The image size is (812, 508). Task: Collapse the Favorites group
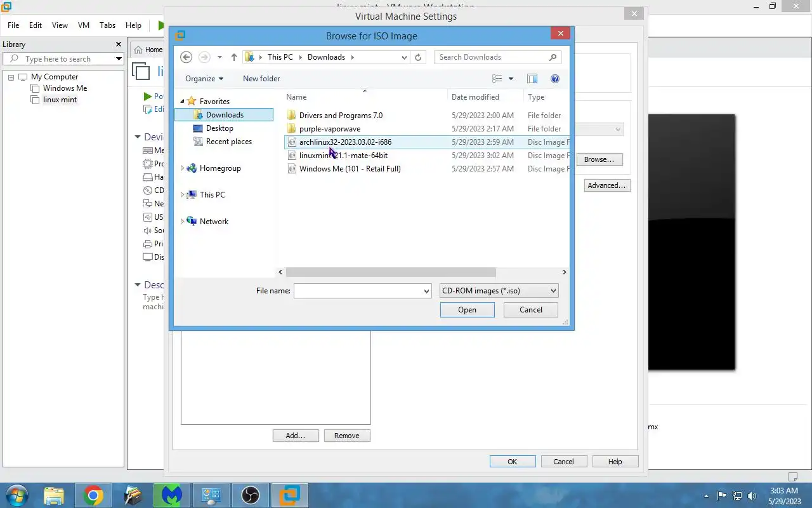(x=182, y=102)
